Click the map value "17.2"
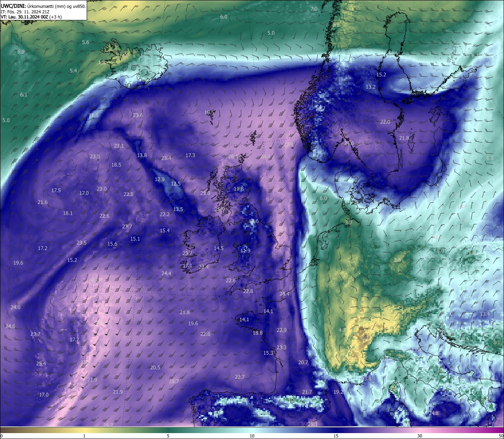Image resolution: width=504 pixels, height=439 pixels. (43, 248)
